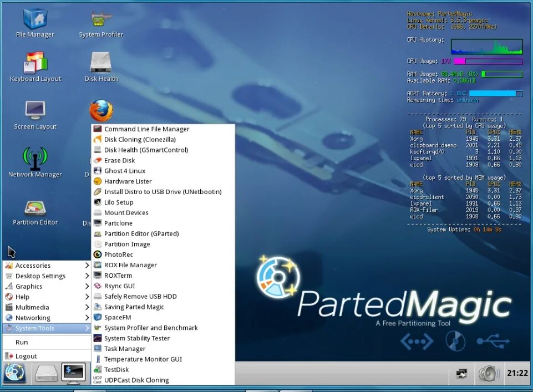This screenshot has width=533, height=392.
Task: Open the Disk Health desktop icon
Action: pyautogui.click(x=101, y=67)
